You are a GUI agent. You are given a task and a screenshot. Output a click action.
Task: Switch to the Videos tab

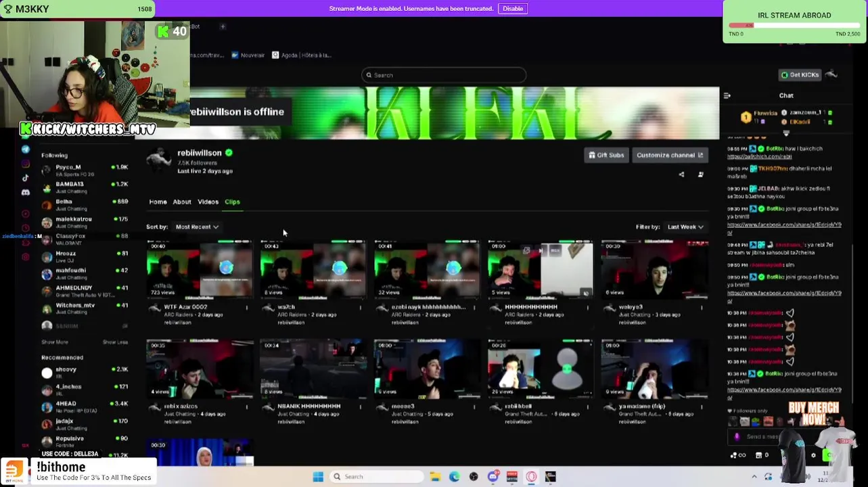(x=208, y=202)
